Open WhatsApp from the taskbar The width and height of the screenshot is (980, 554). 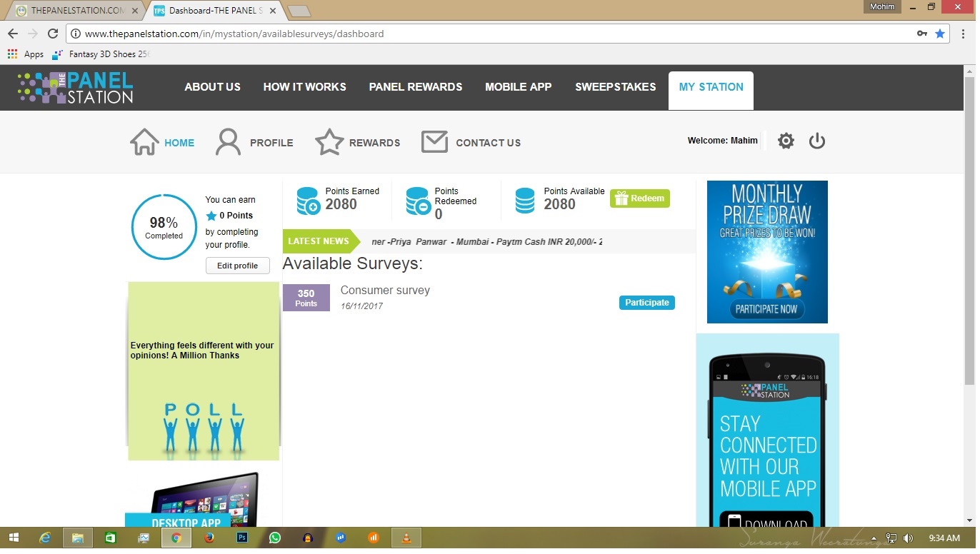click(275, 538)
